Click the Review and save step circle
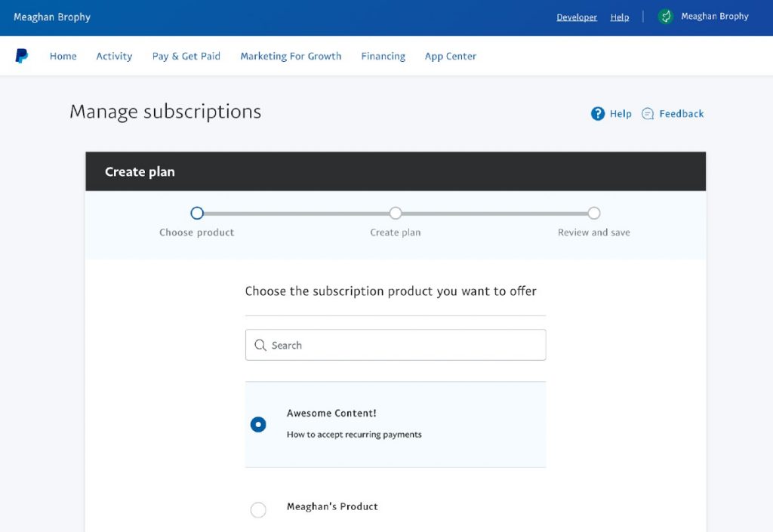773x532 pixels. pyautogui.click(x=593, y=213)
